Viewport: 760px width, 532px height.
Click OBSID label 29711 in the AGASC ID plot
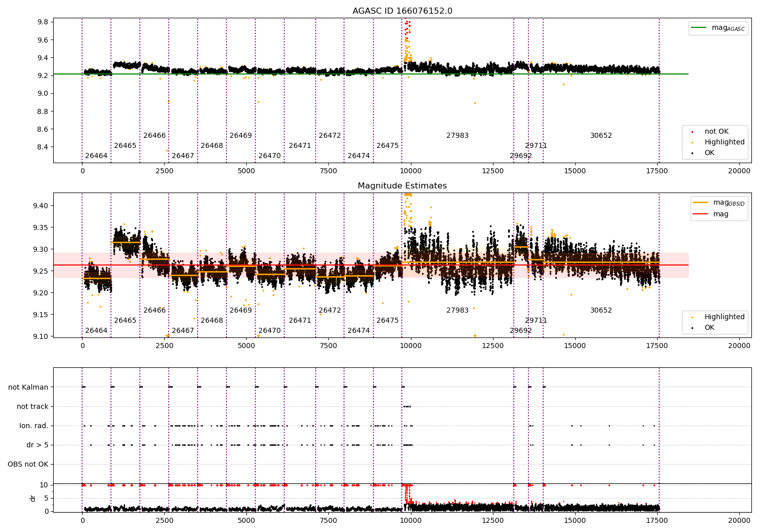[536, 146]
